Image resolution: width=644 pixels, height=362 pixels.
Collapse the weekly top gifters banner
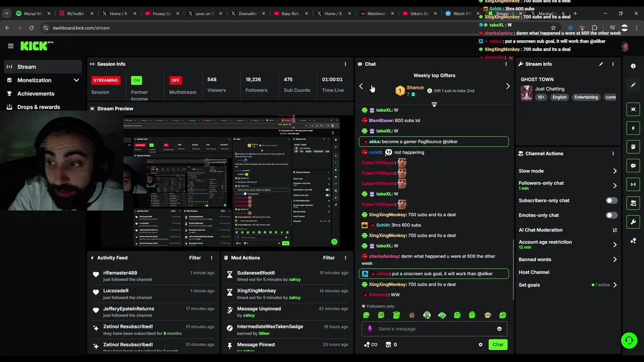pyautogui.click(x=434, y=105)
